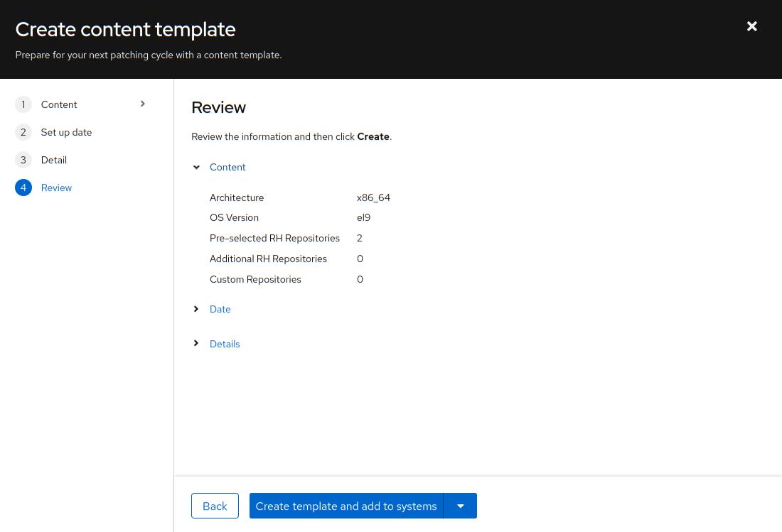This screenshot has height=532, width=782.
Task: Go to the Set up date step
Action: point(66,132)
